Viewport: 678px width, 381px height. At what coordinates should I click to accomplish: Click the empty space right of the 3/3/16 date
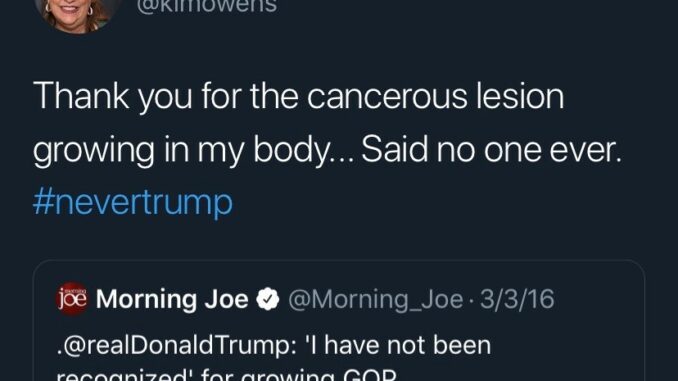point(599,299)
